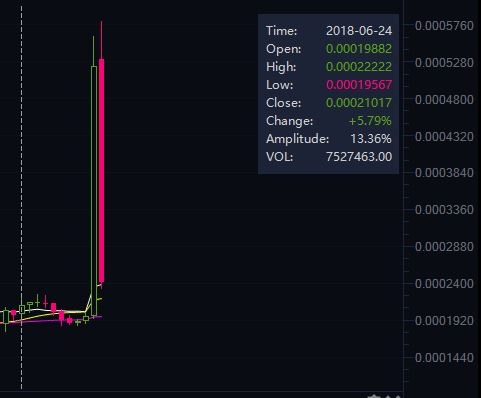Select the High value 0.00022222
This screenshot has height=398, width=481.
click(x=359, y=67)
